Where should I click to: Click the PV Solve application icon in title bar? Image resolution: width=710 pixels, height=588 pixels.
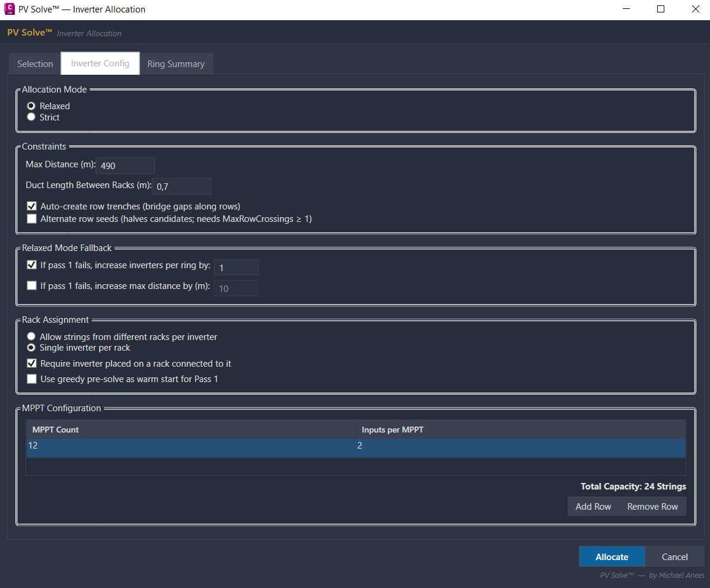[9, 9]
